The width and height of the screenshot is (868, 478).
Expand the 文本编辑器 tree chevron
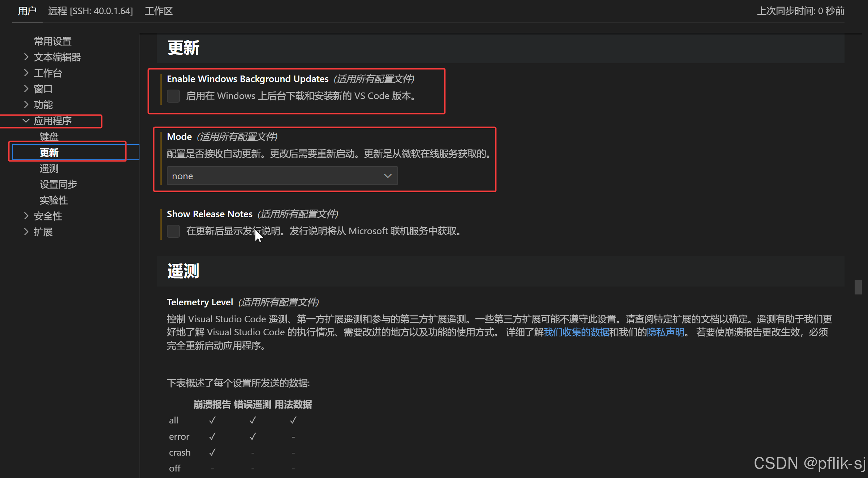(26, 57)
